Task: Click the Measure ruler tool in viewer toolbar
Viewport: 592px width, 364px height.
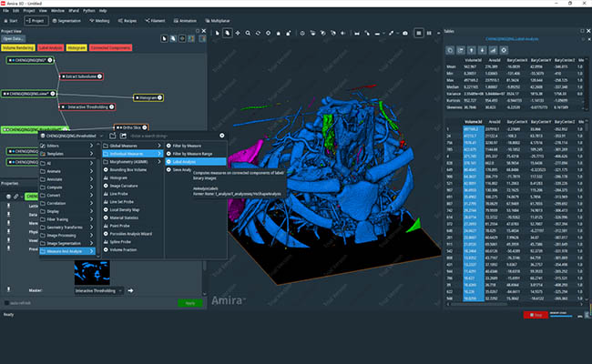Action: pos(357,33)
